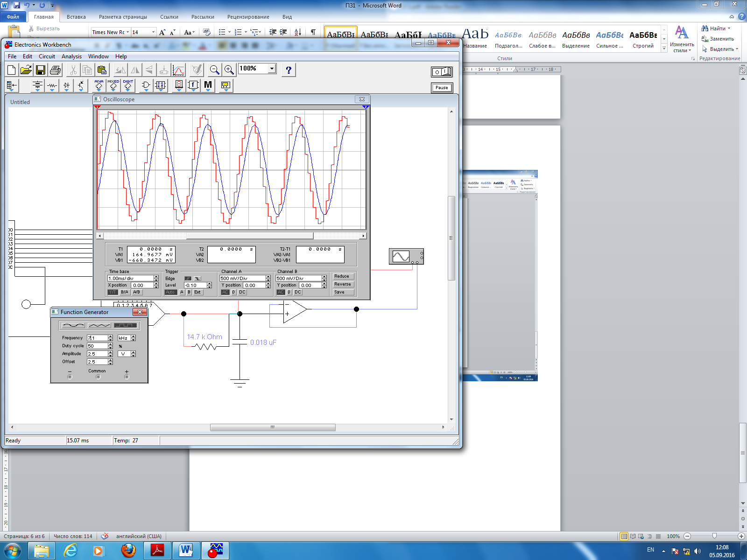The width and height of the screenshot is (747, 560).
Task: Open the Favorites parts bin
Action: (12, 85)
